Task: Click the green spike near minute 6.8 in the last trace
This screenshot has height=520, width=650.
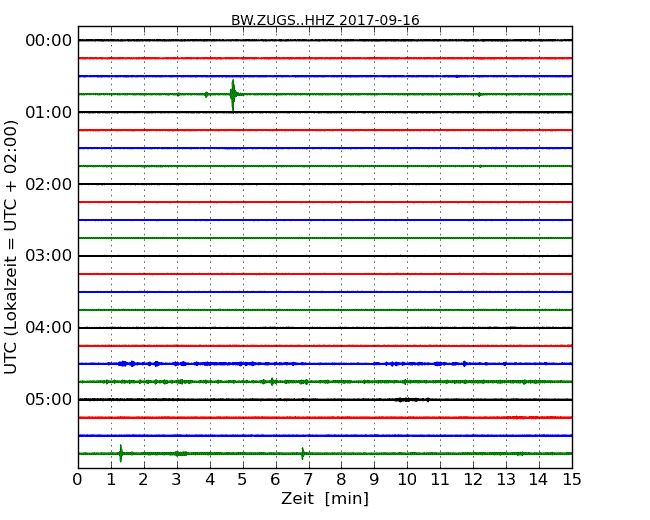Action: click(x=303, y=453)
